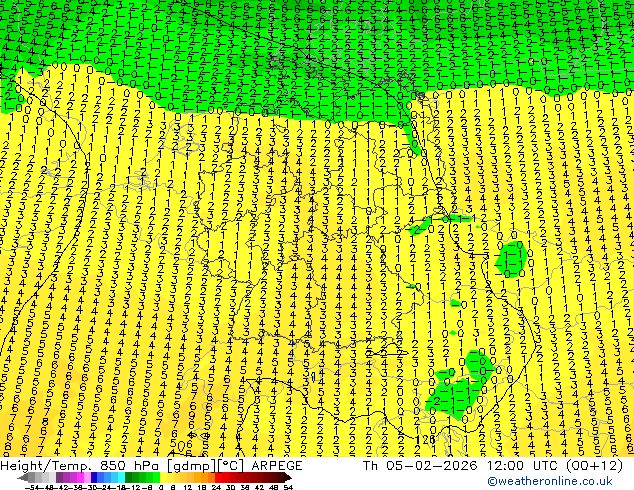
Task: Click the "12" positive legend scale value
Action: click(x=187, y=487)
